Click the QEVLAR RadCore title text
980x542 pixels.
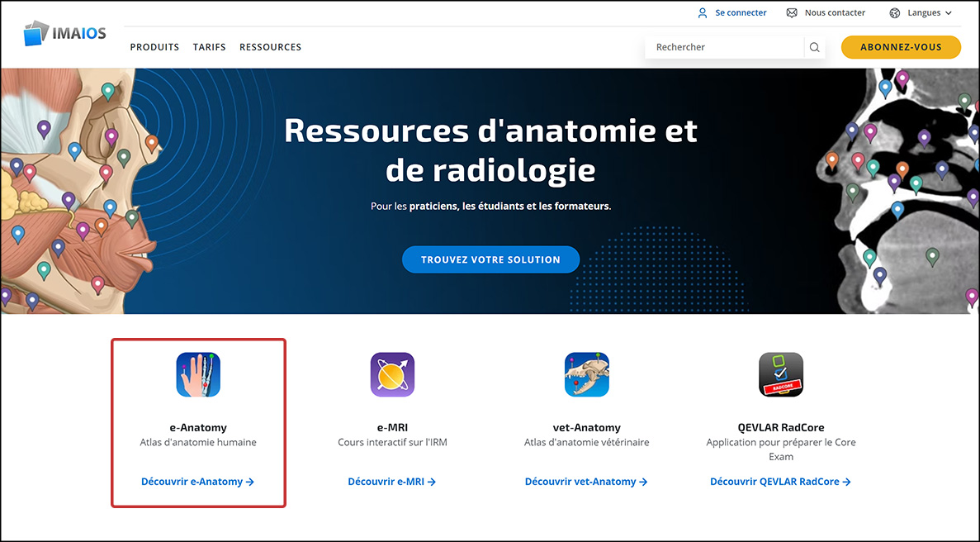point(781,428)
